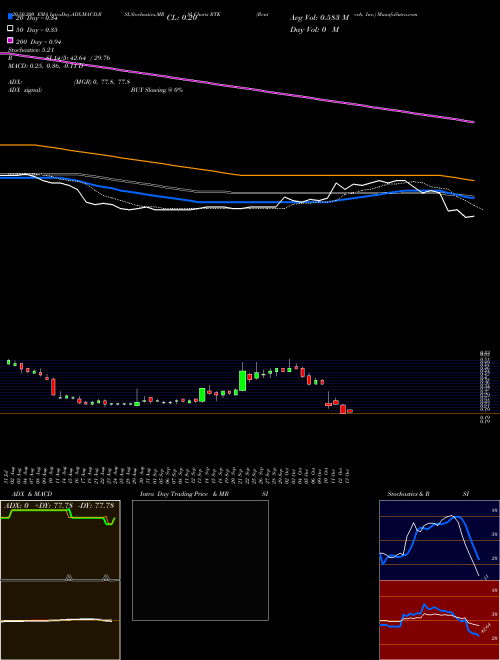Viewport: 500px width, 660px height.
Task: Click the blue 20 Day legend swatch
Action: [10, 17]
